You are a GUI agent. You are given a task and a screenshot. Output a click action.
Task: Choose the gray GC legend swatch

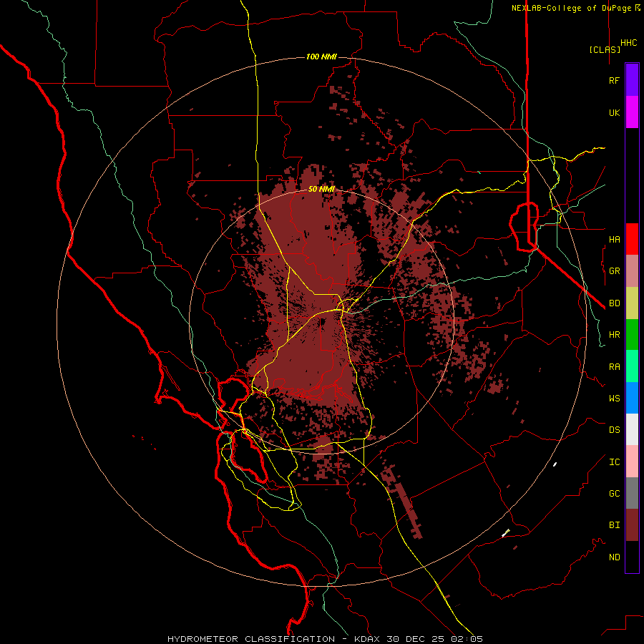[632, 493]
